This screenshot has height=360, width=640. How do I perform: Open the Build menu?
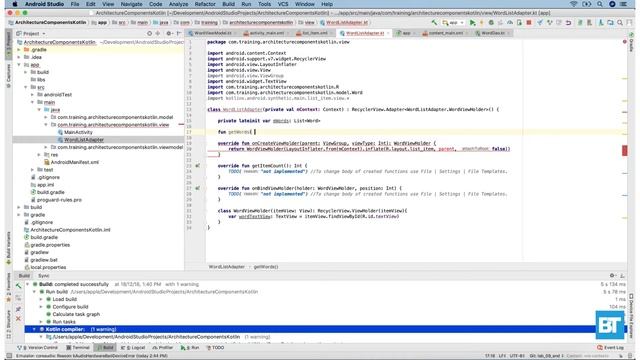(x=229, y=4)
